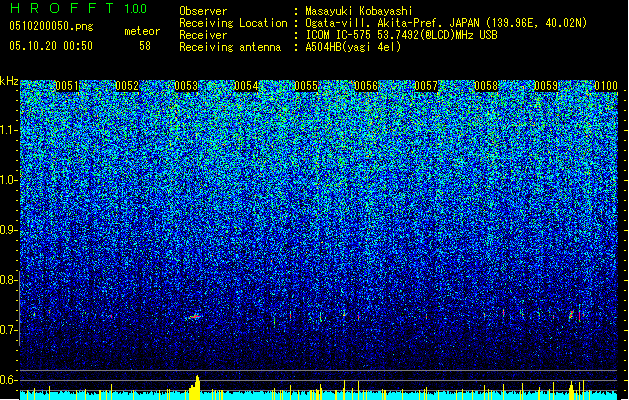Click the 0054 time marker
This screenshot has height=400, width=629.
coord(246,86)
